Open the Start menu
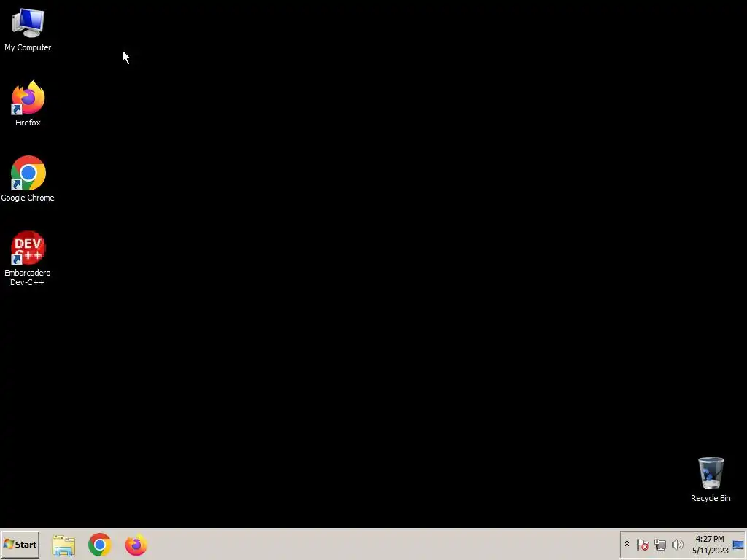 click(20, 544)
